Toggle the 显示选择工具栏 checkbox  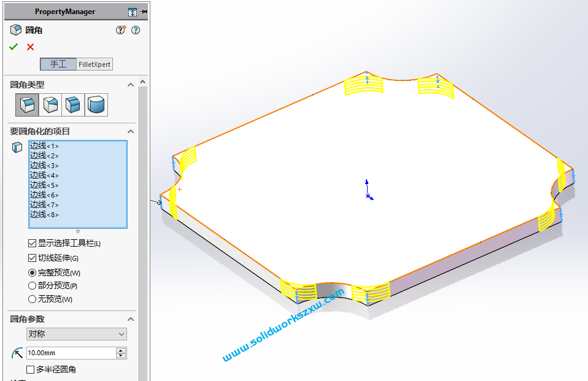[x=32, y=244]
